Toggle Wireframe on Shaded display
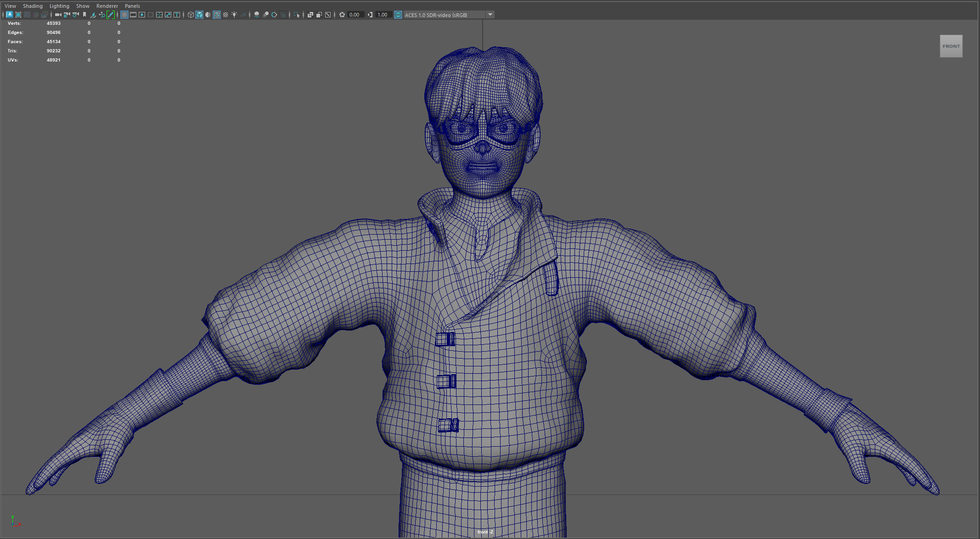 click(x=217, y=15)
